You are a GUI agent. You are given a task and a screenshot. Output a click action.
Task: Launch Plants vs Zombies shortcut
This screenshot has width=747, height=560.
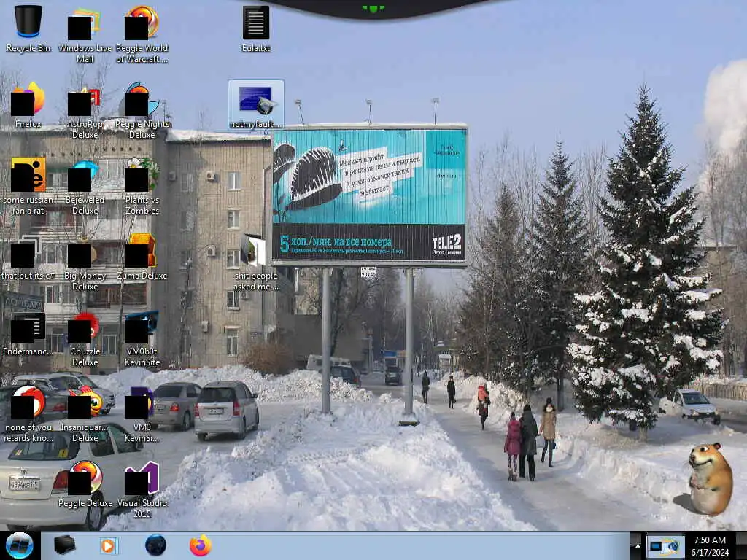(x=142, y=186)
